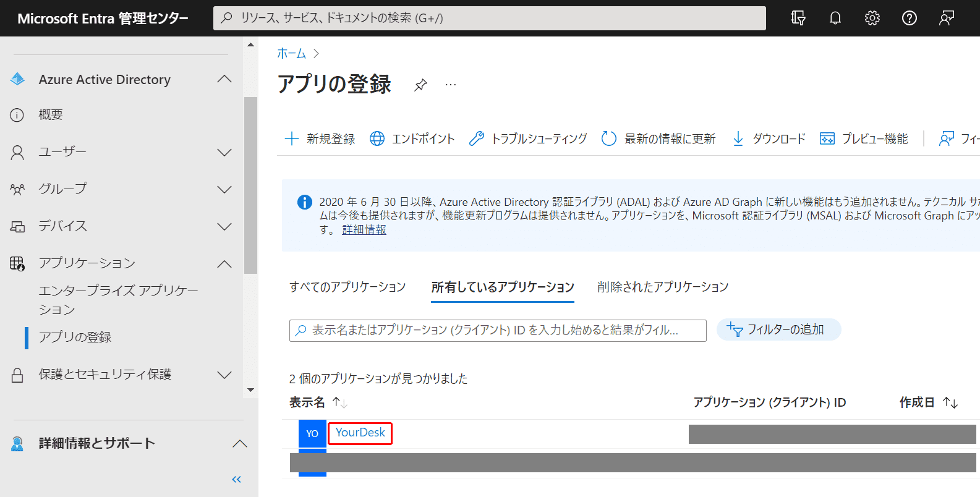
Task: Open the notifications bell icon
Action: [x=835, y=18]
